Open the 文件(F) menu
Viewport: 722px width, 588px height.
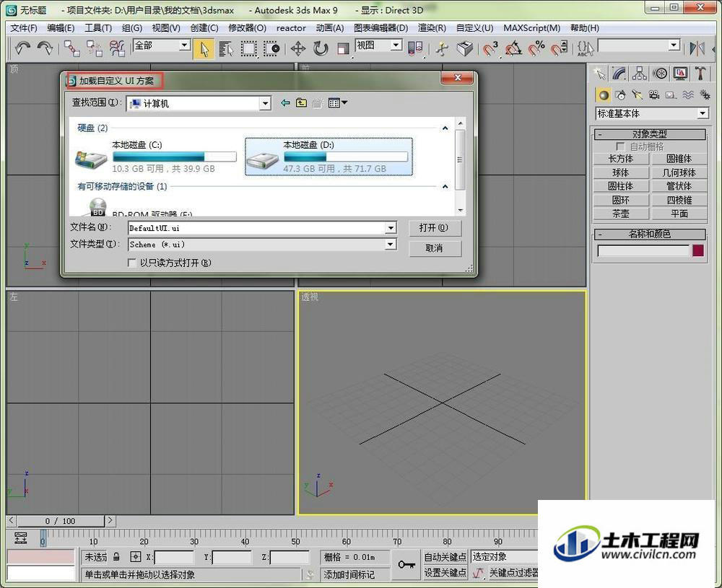[24, 28]
